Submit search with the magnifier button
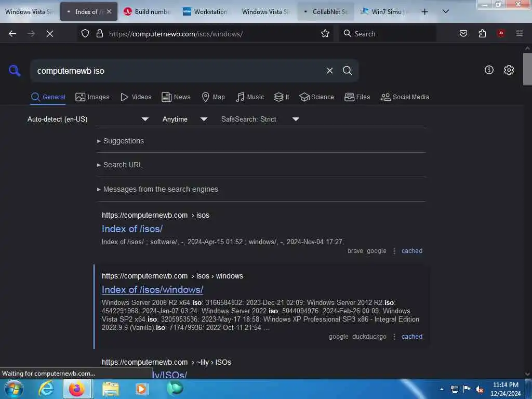The image size is (532, 399). [x=347, y=71]
